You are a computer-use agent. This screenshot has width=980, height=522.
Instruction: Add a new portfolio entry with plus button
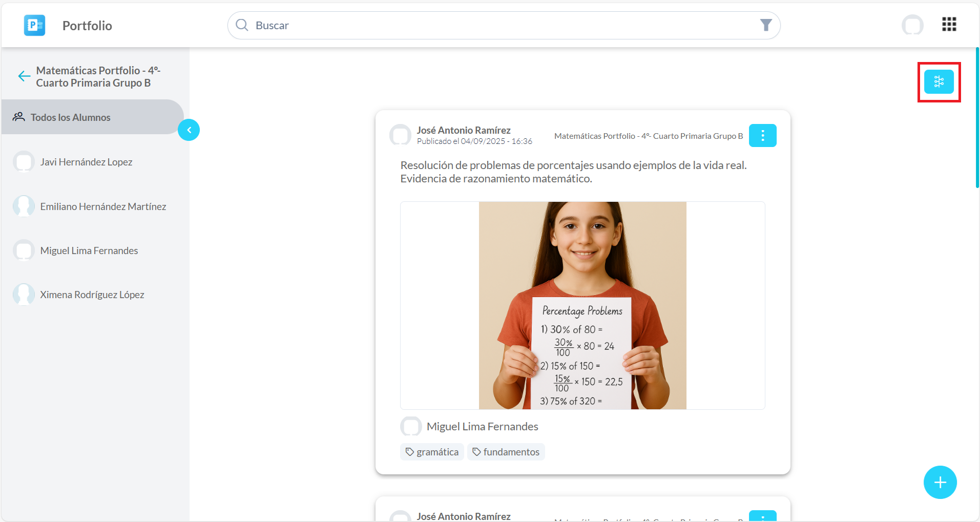[x=940, y=482]
